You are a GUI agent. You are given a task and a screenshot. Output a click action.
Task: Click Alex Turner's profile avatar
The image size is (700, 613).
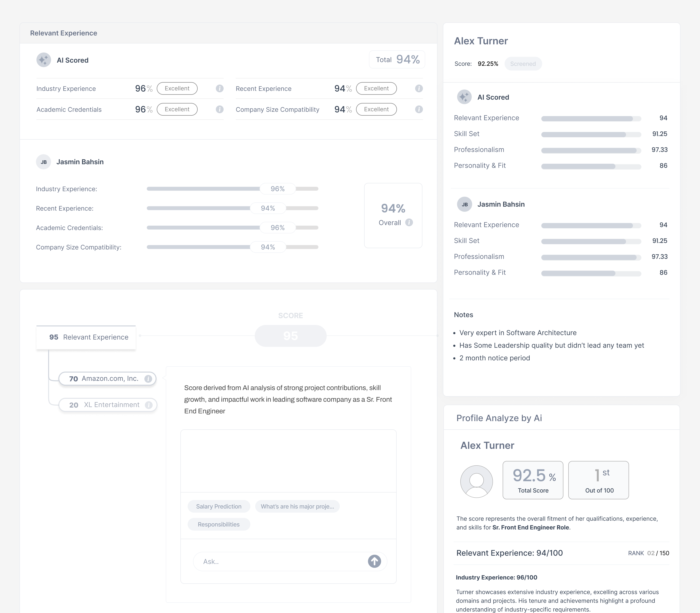(476, 481)
